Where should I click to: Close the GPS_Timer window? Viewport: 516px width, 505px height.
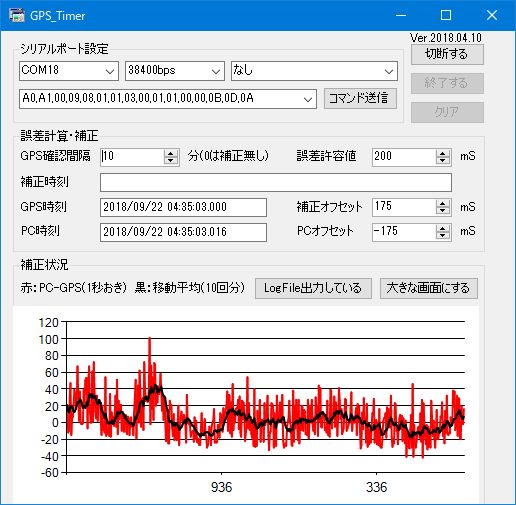point(492,15)
